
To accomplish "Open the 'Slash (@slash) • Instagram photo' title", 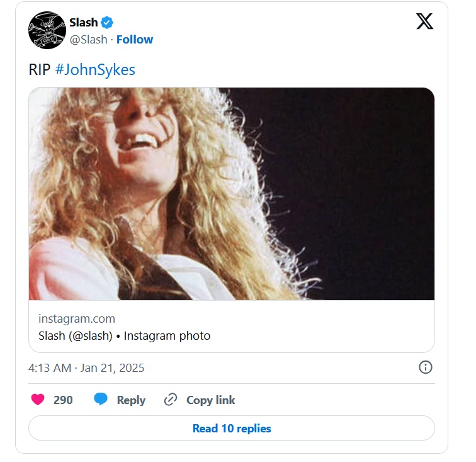I will pyautogui.click(x=125, y=336).
